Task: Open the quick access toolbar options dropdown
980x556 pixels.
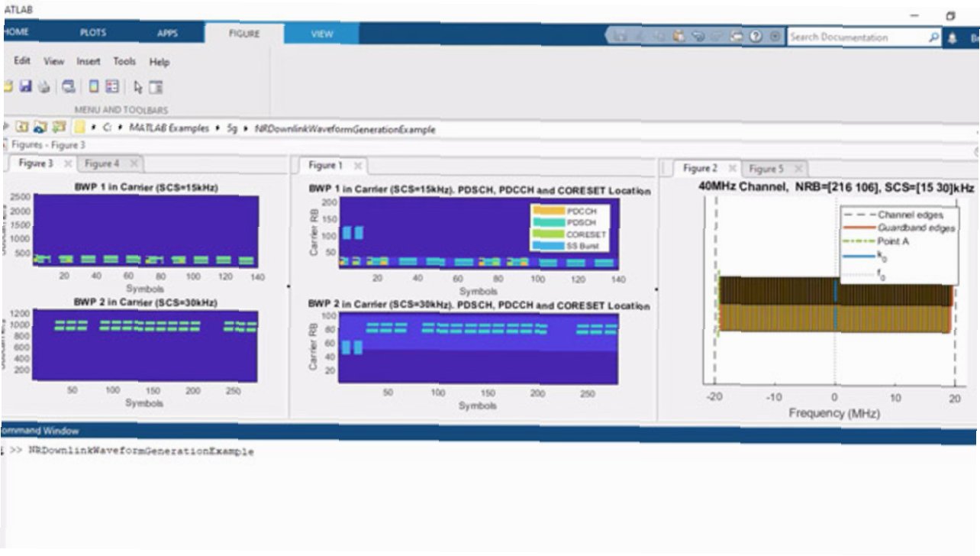Action: (775, 36)
